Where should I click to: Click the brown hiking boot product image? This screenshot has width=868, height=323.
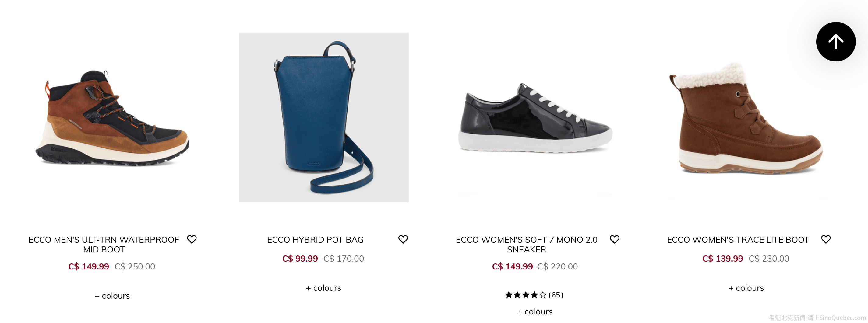(112, 118)
